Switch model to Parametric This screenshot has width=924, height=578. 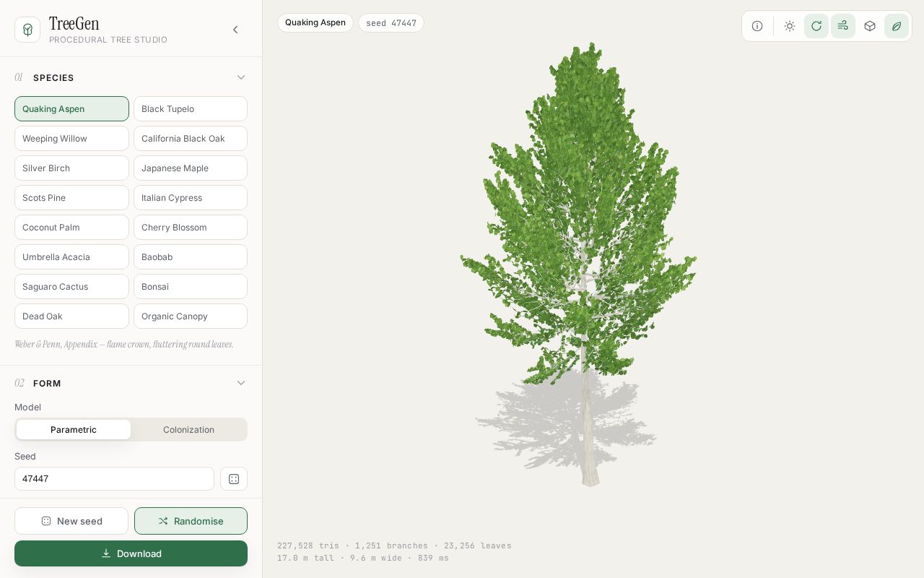pos(74,430)
